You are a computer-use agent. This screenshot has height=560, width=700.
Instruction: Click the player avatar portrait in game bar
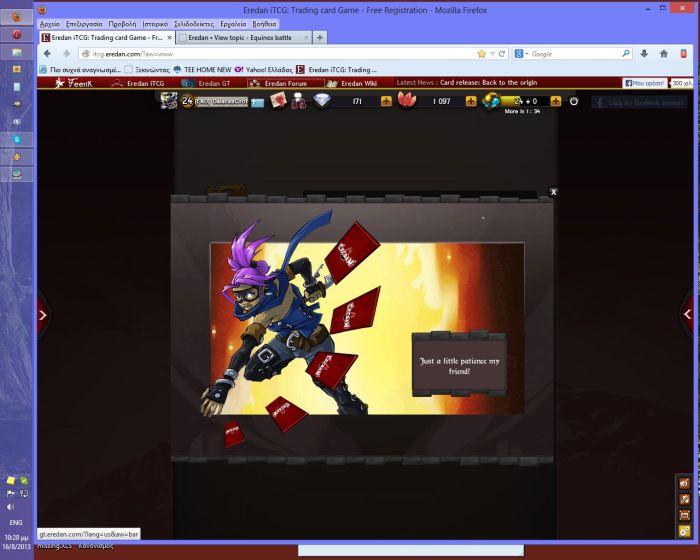point(169,101)
